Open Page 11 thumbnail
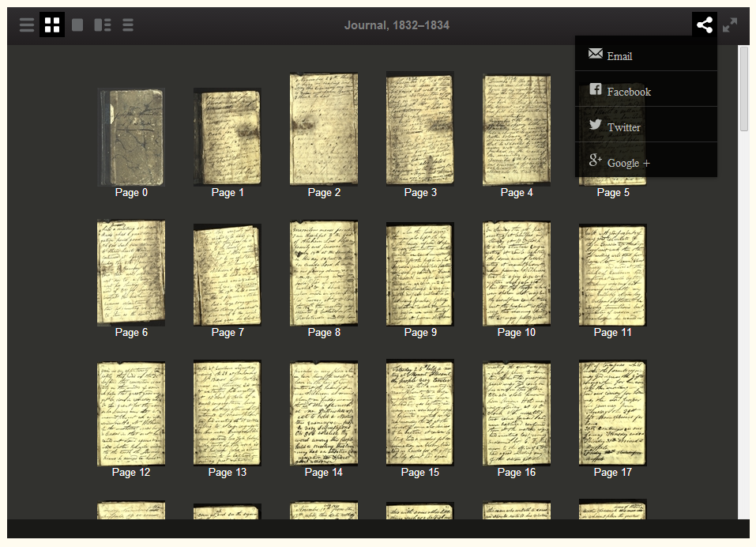 (x=612, y=275)
